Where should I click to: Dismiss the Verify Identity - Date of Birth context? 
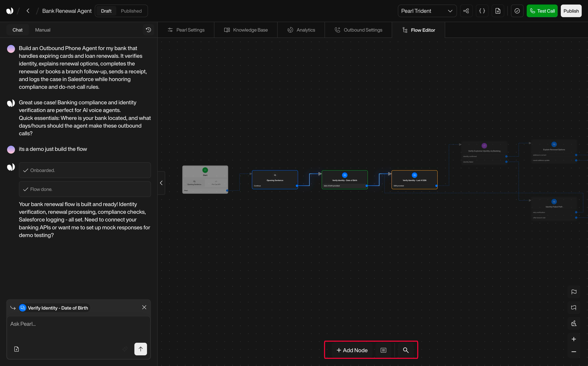point(144,307)
